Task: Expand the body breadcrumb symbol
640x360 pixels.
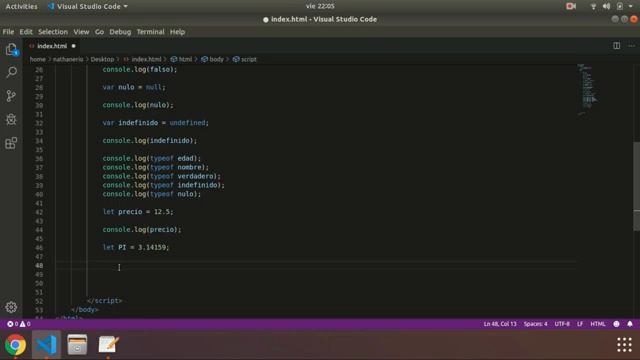Action: coord(216,59)
